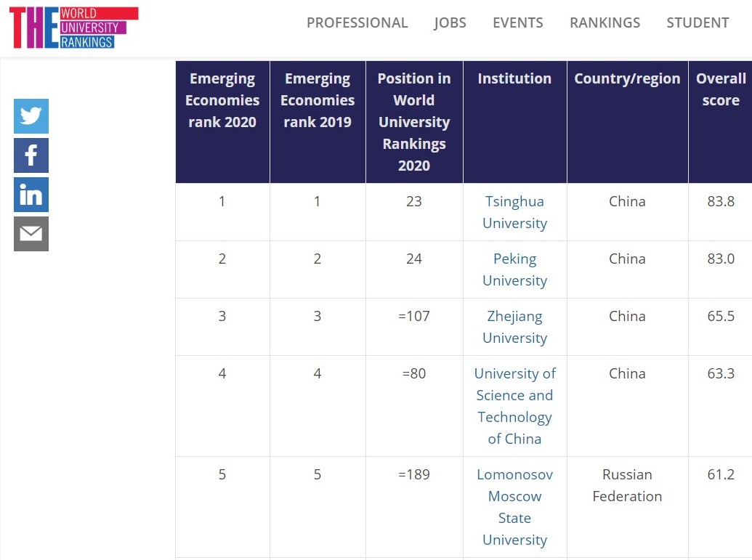Go to the Events section

click(517, 23)
